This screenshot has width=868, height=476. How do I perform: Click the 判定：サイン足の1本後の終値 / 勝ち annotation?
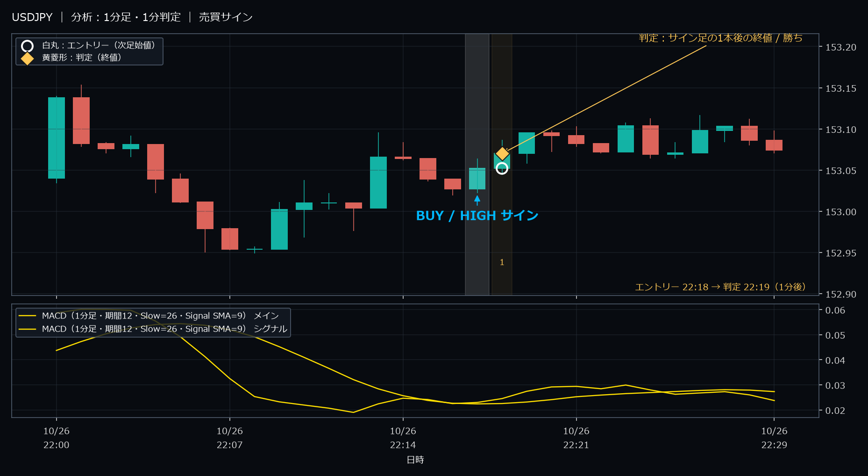pyautogui.click(x=720, y=38)
